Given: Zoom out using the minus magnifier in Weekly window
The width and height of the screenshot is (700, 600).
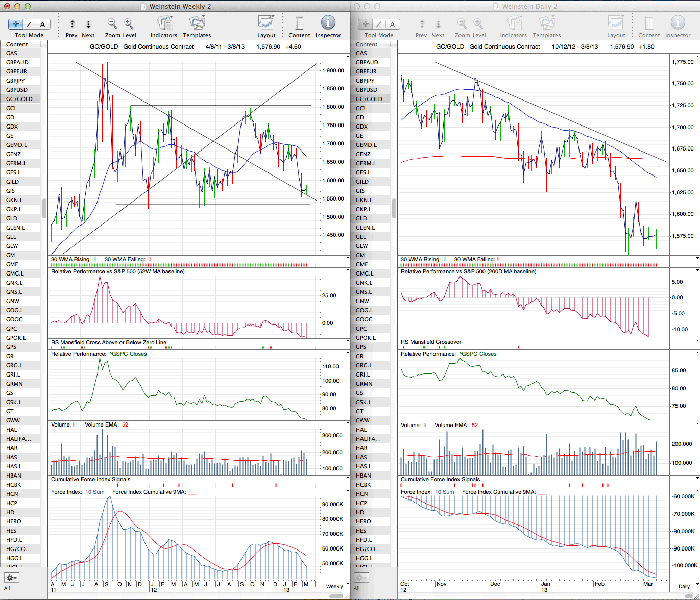Looking at the screenshot, I should click(112, 24).
